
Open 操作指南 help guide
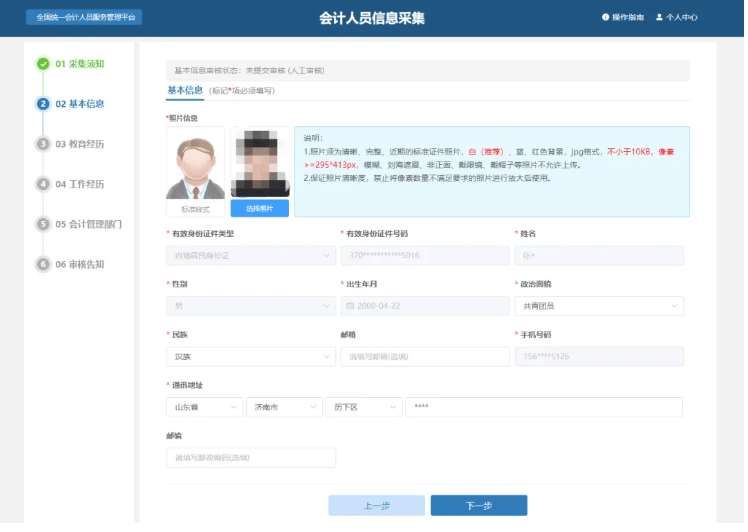coord(624,17)
